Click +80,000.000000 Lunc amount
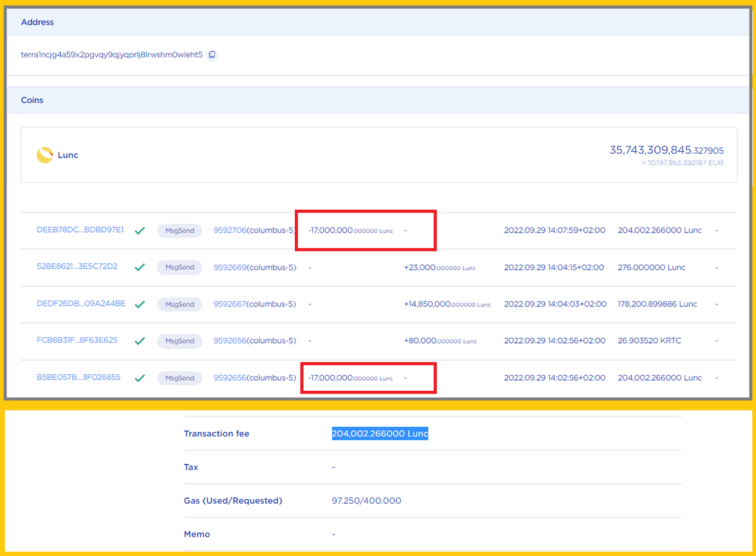 440,341
